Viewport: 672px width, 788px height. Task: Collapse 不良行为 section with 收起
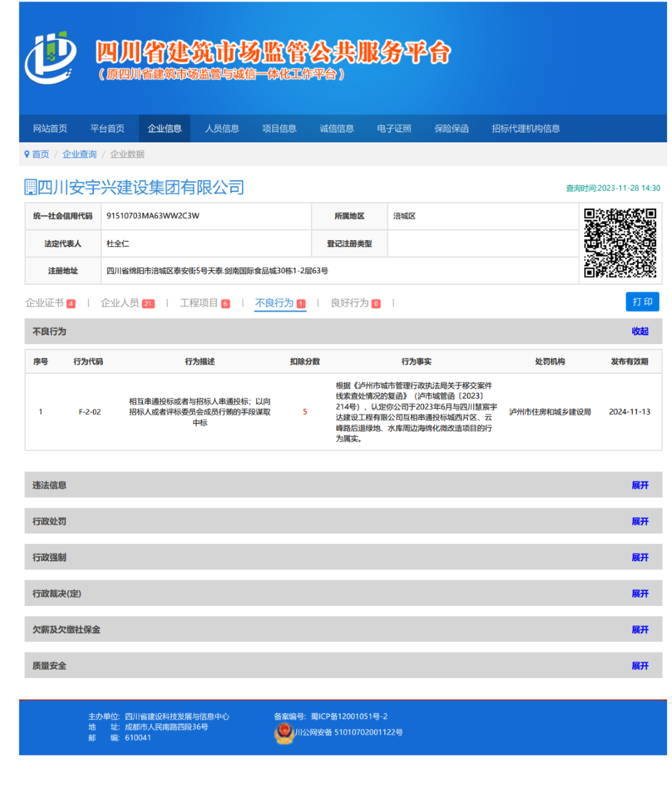pyautogui.click(x=640, y=331)
